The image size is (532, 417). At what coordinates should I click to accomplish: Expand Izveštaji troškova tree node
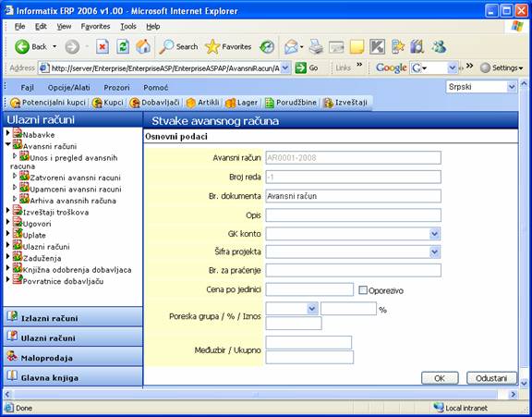pos(8,211)
